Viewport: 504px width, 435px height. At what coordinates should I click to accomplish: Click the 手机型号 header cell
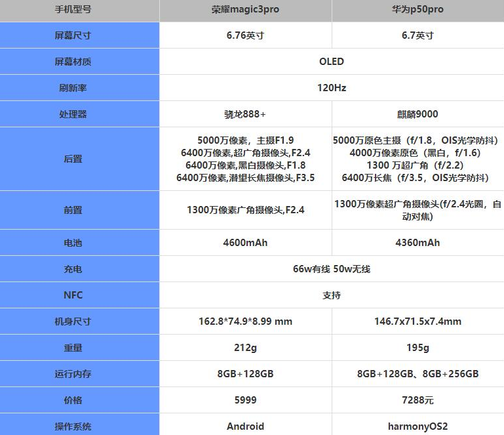73,10
